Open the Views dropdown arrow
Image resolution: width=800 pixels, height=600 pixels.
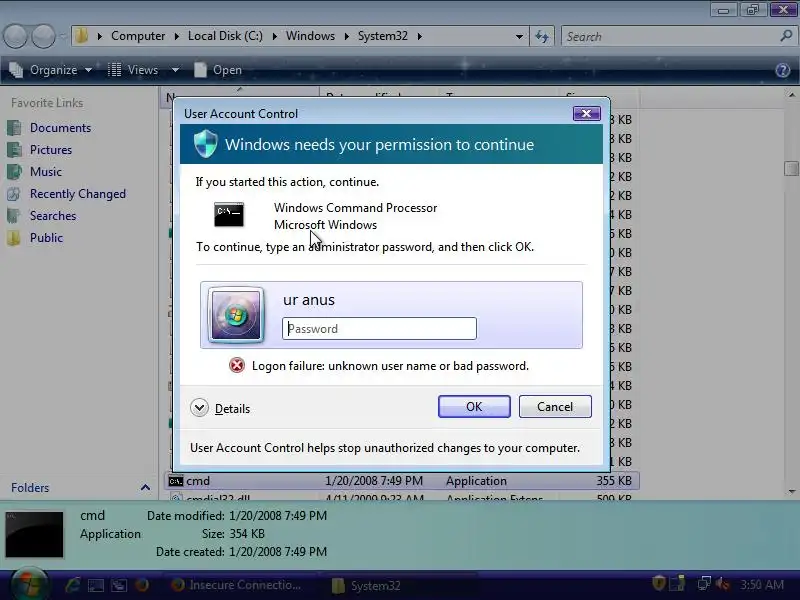click(175, 70)
